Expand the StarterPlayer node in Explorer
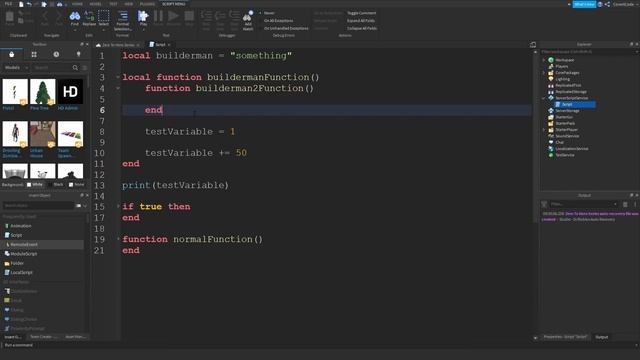 point(544,129)
